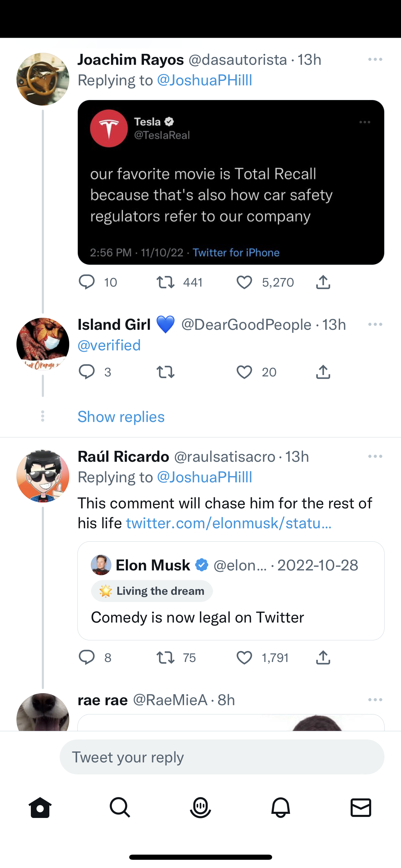This screenshot has width=401, height=868.
Task: Open more options for Raúl Ricardo's tweet
Action: pos(375,457)
